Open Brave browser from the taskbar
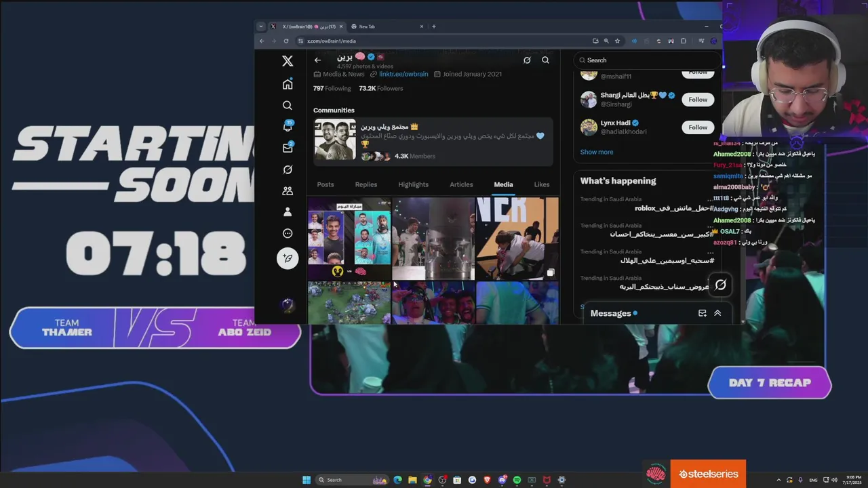This screenshot has width=868, height=488. 487,480
